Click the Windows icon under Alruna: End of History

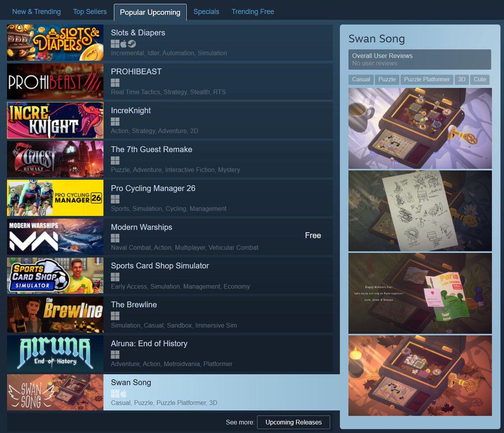click(115, 354)
